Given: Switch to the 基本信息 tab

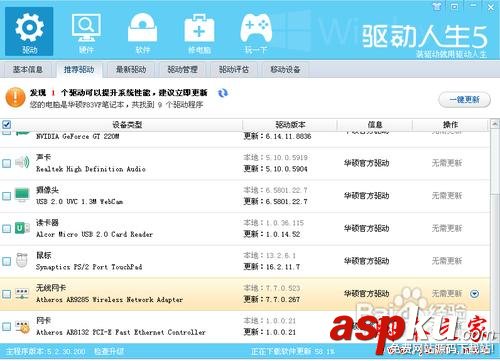Looking at the screenshot, I should pos(27,69).
